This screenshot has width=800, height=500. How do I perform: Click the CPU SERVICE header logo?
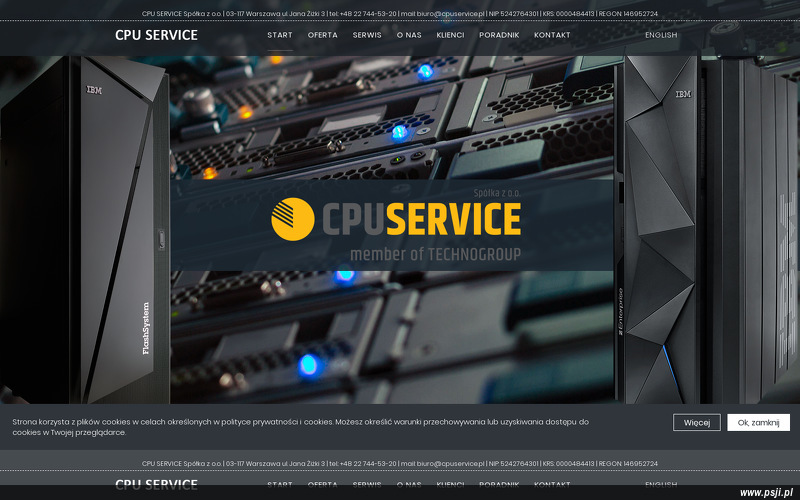(x=156, y=35)
